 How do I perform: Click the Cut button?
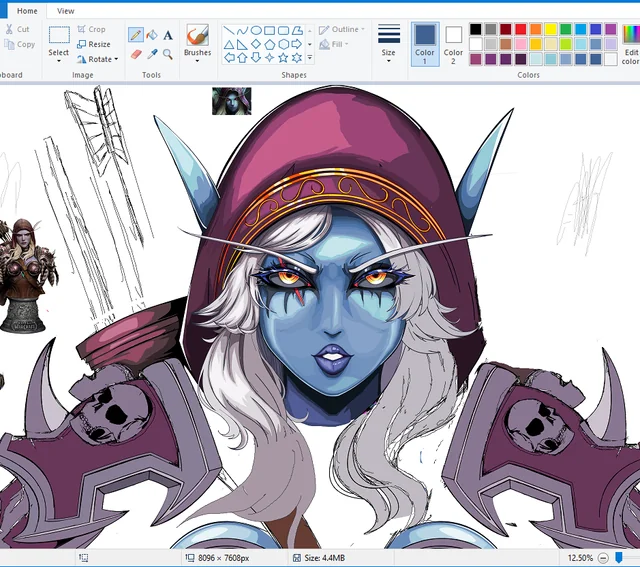click(x=17, y=29)
